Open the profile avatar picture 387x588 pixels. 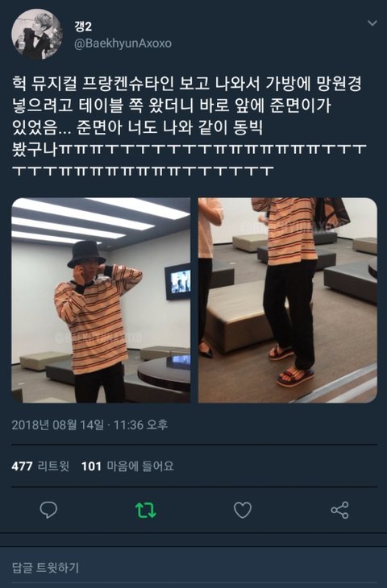click(x=36, y=35)
